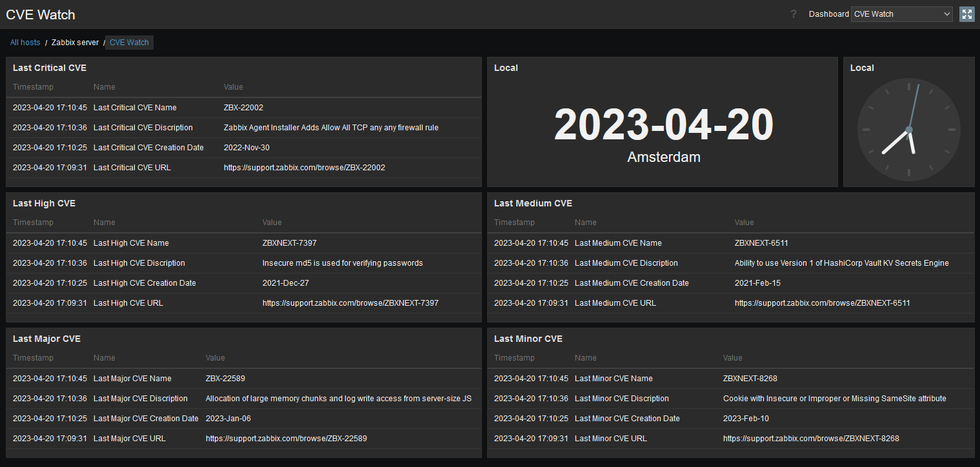Select value ZBX-22002

[243, 108]
